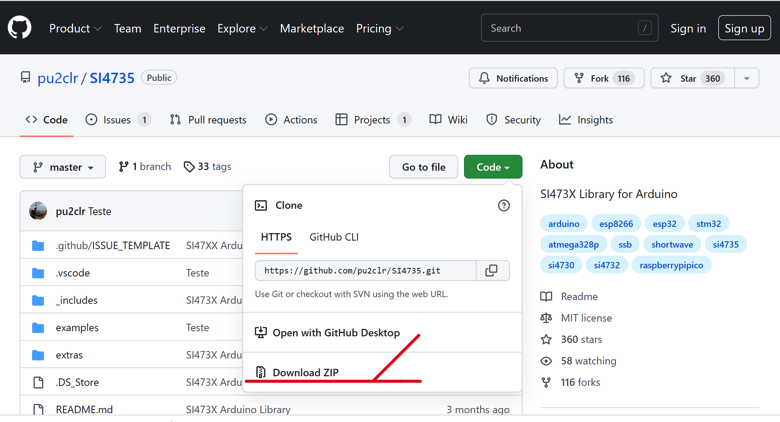Open the pu2clr commit author link
The height and width of the screenshot is (422, 780).
click(x=70, y=211)
